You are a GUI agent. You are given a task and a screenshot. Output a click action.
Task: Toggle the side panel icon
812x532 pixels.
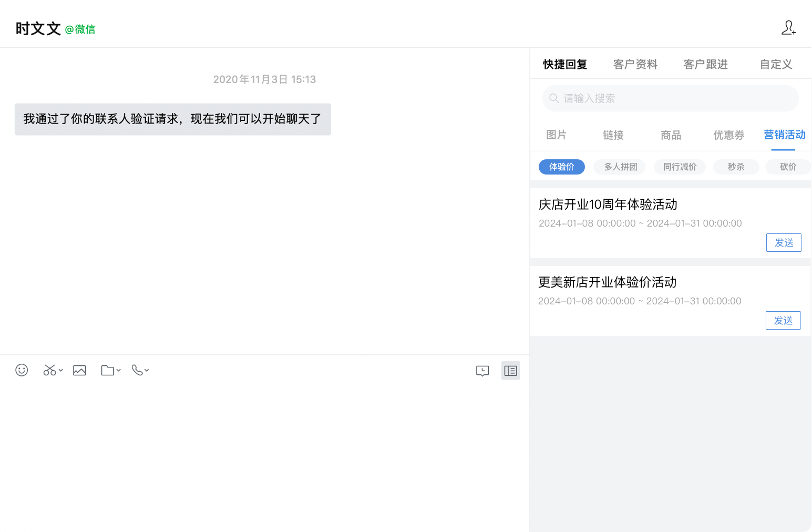tap(511, 371)
